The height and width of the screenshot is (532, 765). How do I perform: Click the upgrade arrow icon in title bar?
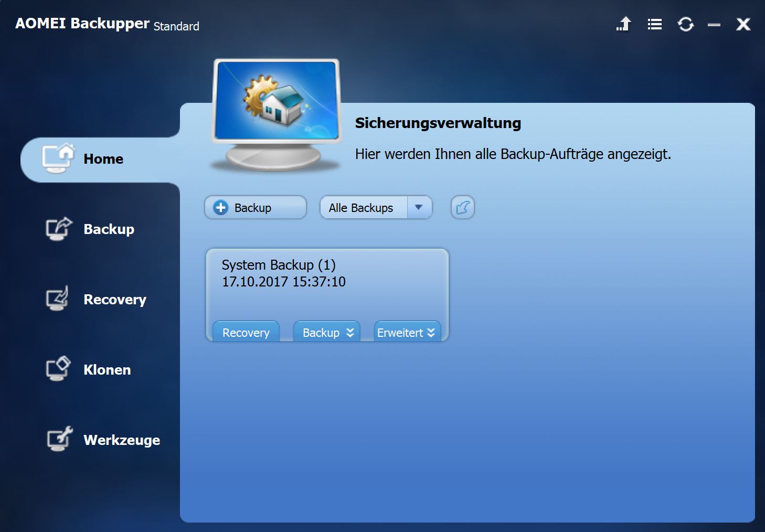tap(624, 24)
